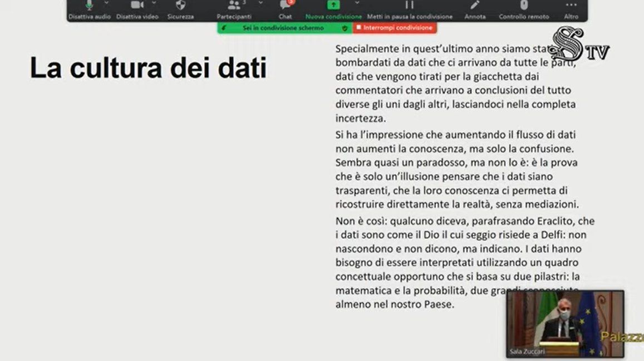Open audio options arrow next to microphone

tap(106, 3)
